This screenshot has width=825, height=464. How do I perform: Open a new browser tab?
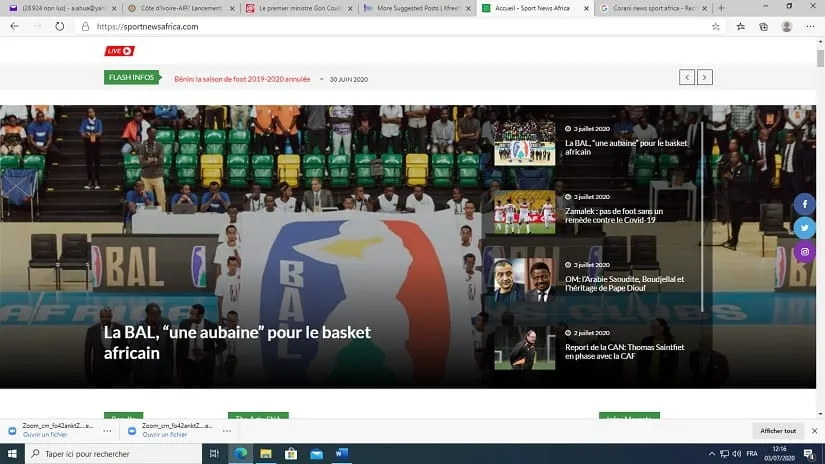tap(721, 8)
